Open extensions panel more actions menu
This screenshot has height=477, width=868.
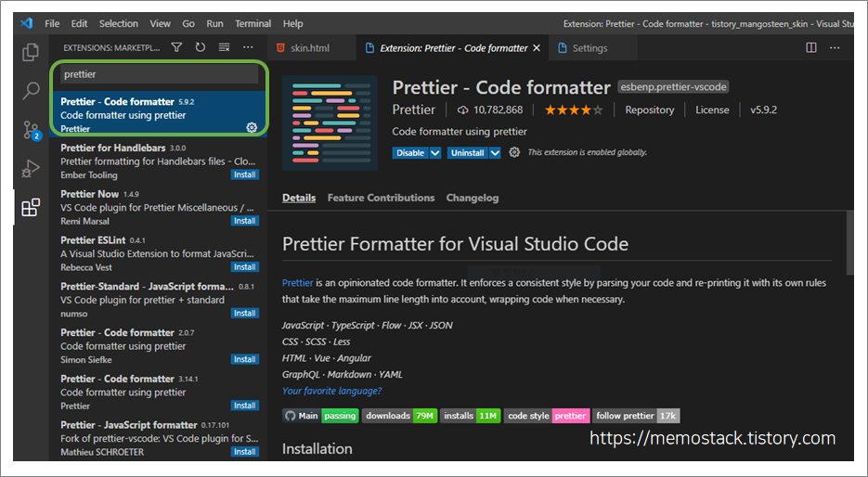[248, 47]
